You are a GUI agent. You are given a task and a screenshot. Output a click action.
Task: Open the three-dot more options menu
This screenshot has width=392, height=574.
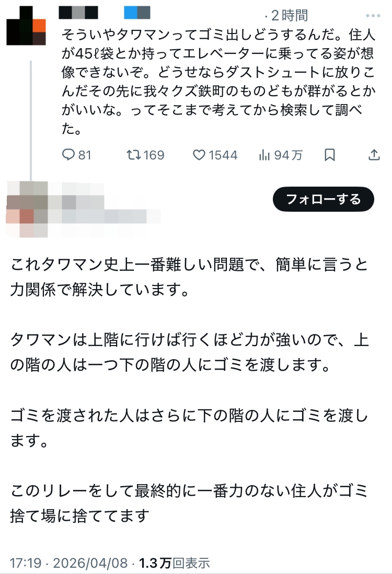373,15
